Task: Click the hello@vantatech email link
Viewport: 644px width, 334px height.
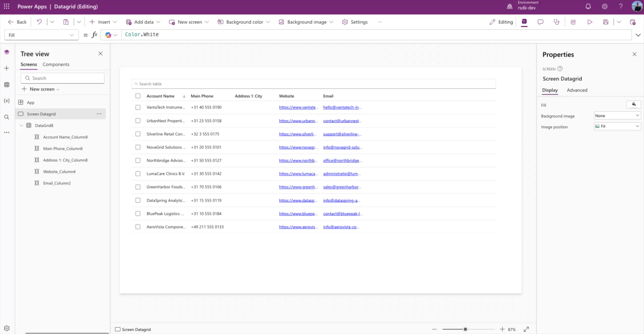Action: [342, 107]
